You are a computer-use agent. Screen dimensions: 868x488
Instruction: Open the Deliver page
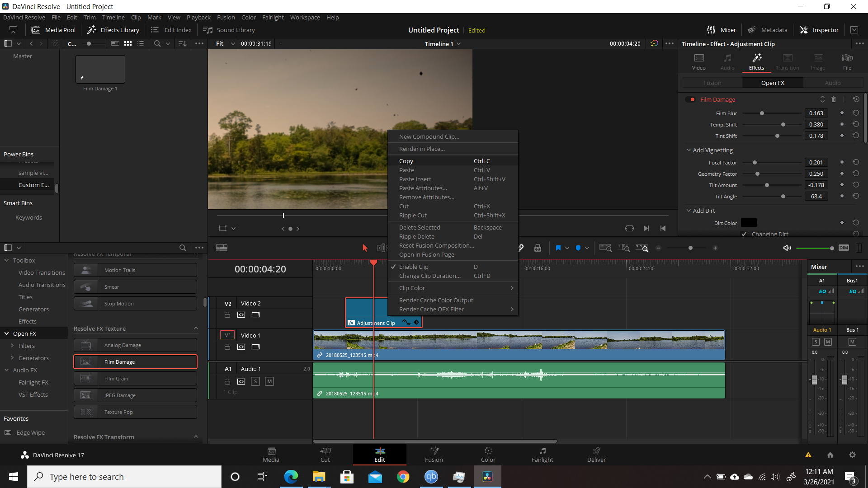coord(596,455)
